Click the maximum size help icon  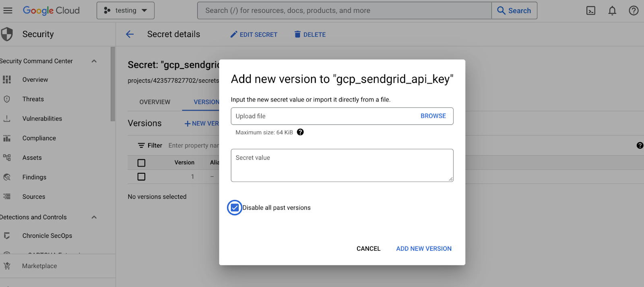point(300,132)
